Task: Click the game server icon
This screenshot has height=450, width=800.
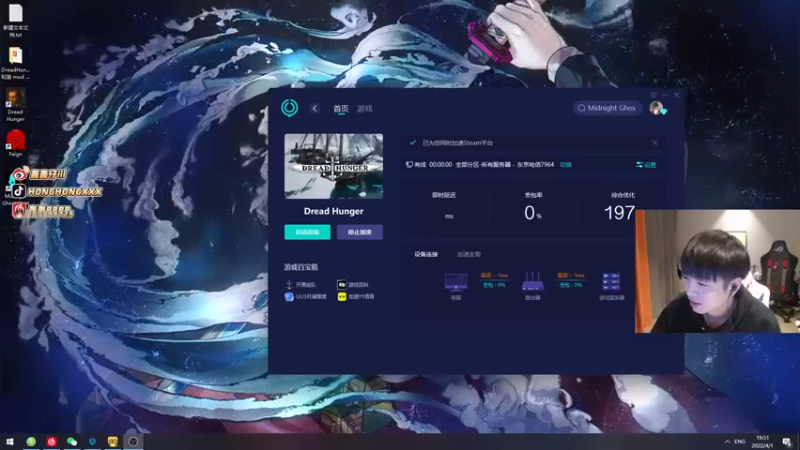Action: (611, 282)
